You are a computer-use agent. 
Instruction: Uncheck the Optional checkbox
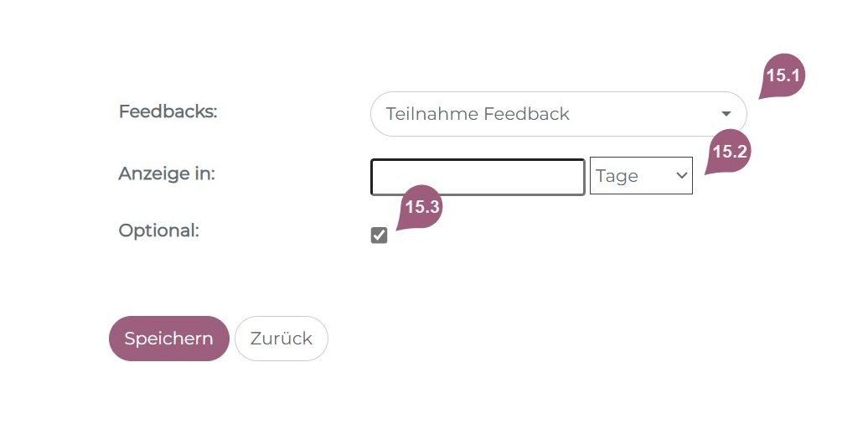tap(380, 235)
